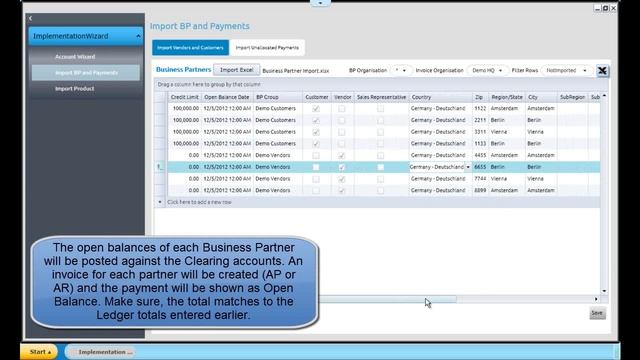Click the Country column header
640x360 pixels.
pyautogui.click(x=440, y=97)
